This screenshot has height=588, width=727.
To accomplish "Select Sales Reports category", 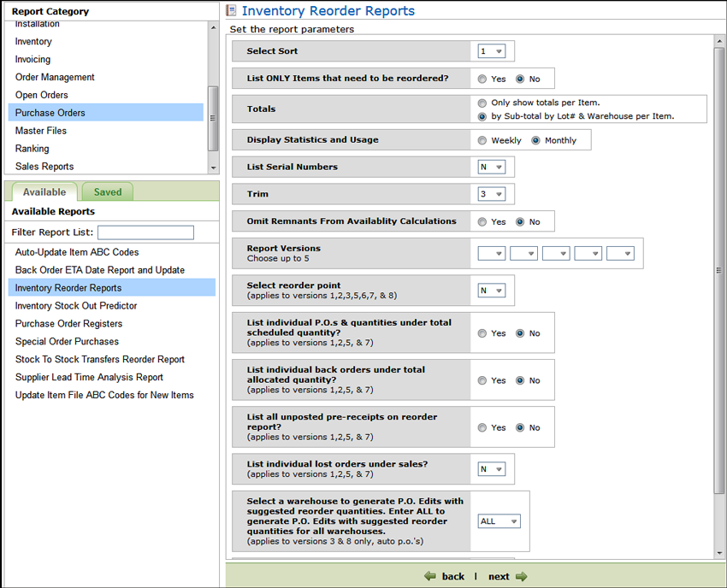I will pyautogui.click(x=44, y=167).
